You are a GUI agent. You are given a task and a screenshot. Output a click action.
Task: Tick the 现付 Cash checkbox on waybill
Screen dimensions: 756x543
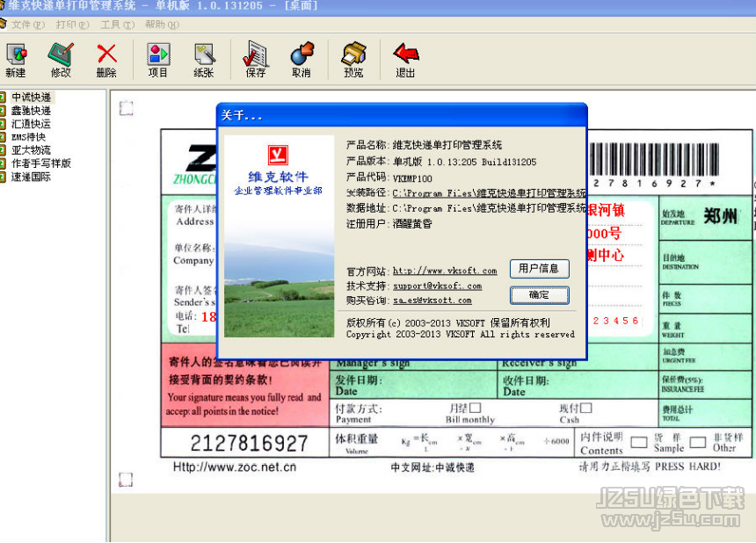[x=585, y=408]
